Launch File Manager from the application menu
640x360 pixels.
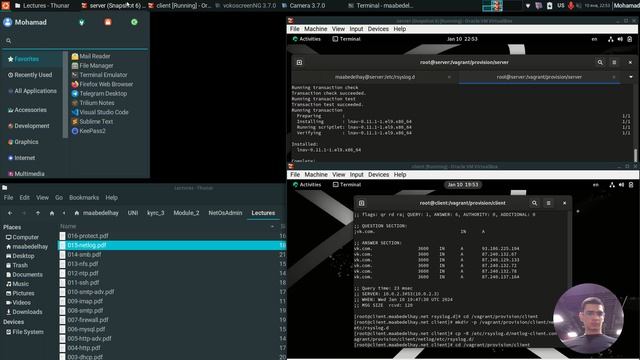click(x=93, y=66)
